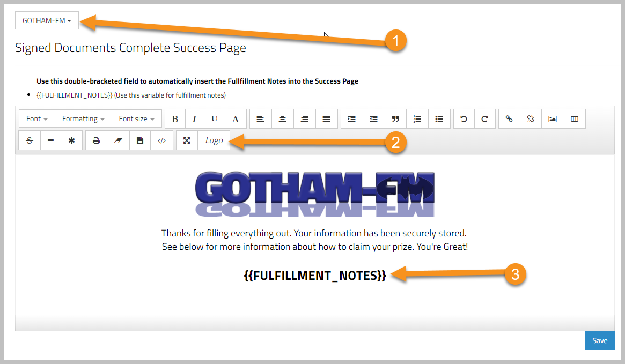625x364 pixels.
Task: Apply strikethrough formatting
Action: click(x=30, y=140)
